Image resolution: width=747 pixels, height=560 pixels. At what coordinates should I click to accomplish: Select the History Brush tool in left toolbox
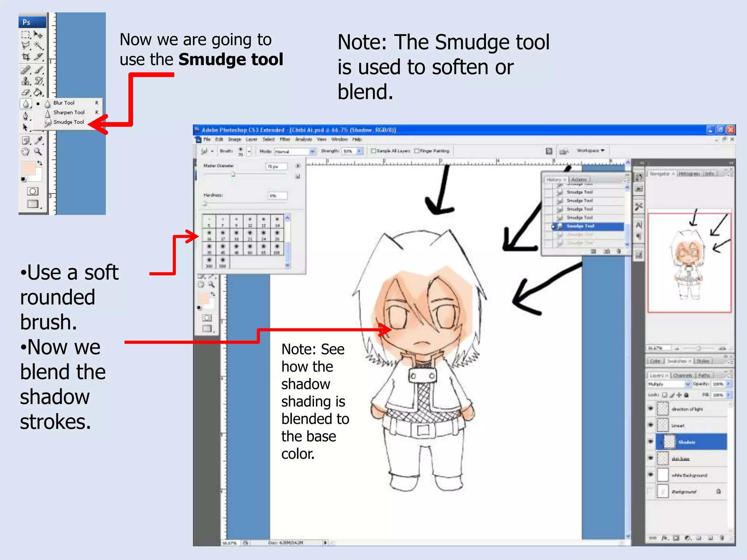point(38,81)
